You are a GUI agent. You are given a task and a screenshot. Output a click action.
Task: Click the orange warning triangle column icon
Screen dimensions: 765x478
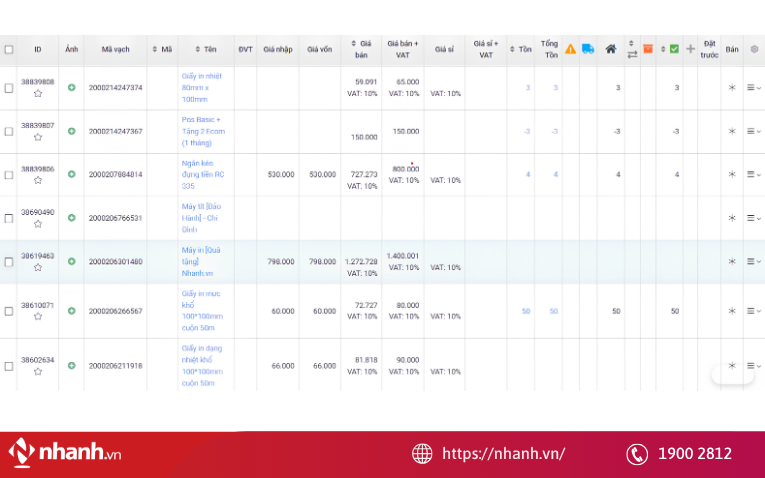(x=570, y=49)
